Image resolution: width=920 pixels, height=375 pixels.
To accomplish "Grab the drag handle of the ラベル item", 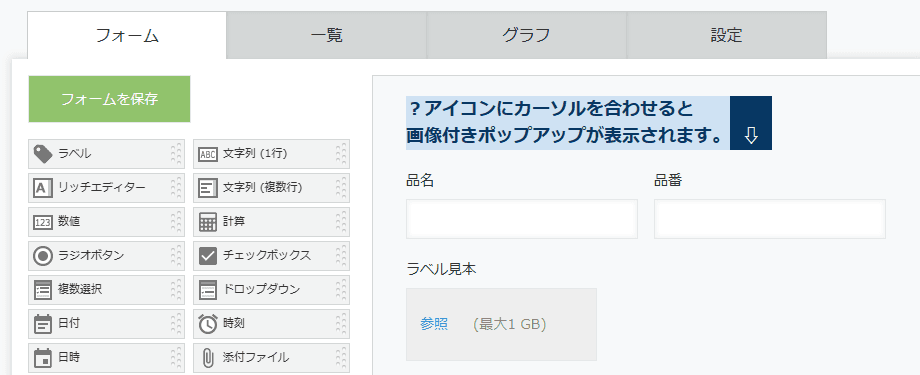I will point(175,154).
